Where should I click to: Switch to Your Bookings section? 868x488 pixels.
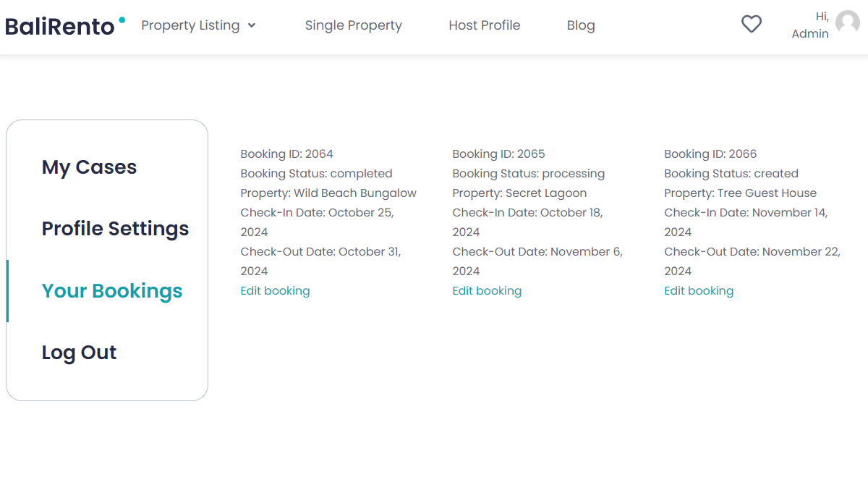pyautogui.click(x=111, y=290)
